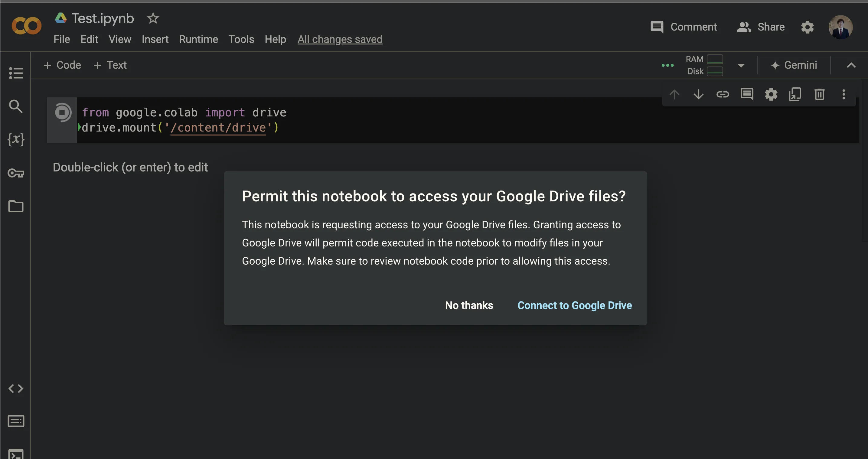Click the '/content/drive' path in code

[x=218, y=128]
